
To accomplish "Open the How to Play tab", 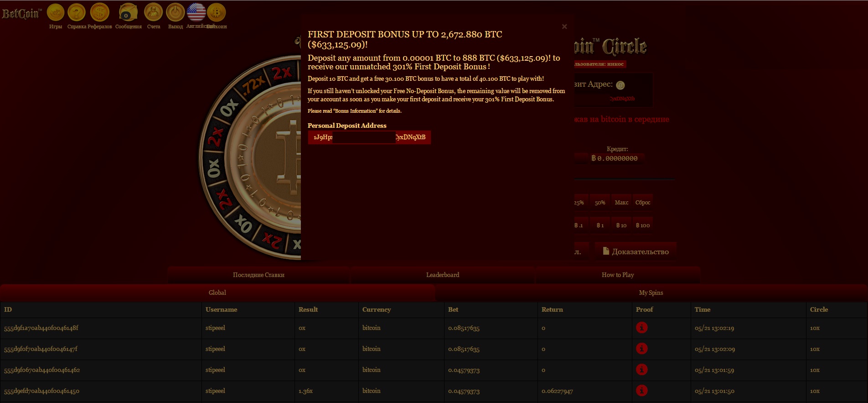I will click(617, 275).
